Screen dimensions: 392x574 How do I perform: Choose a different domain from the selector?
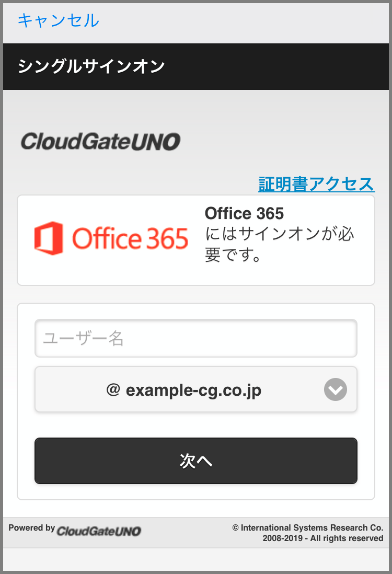[x=196, y=389]
